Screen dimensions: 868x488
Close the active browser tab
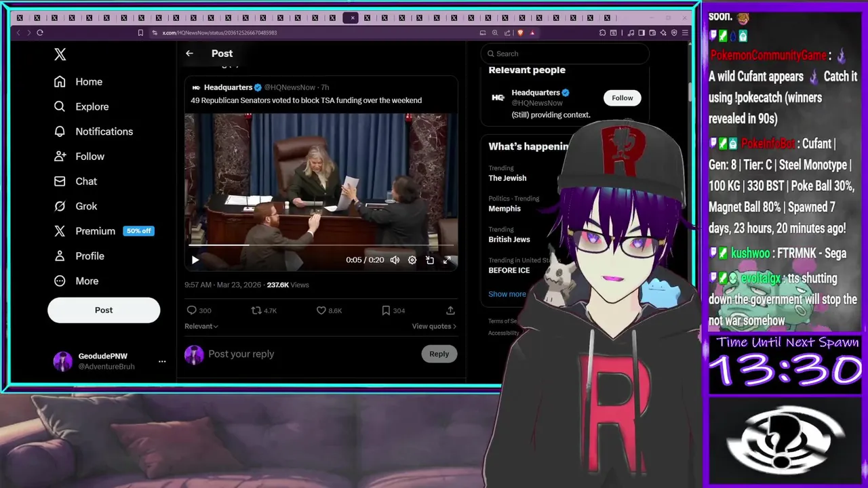tap(353, 18)
